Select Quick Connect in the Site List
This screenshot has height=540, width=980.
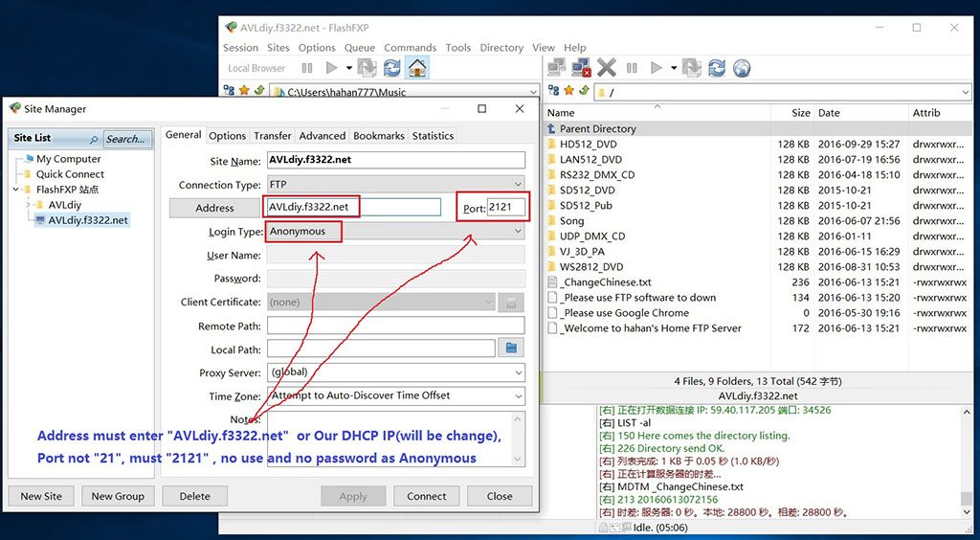70,174
